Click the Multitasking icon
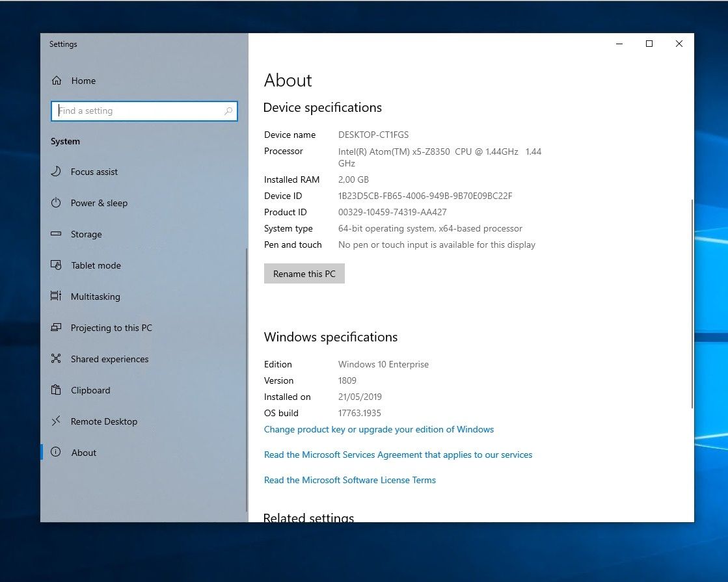728x582 pixels. coord(56,296)
